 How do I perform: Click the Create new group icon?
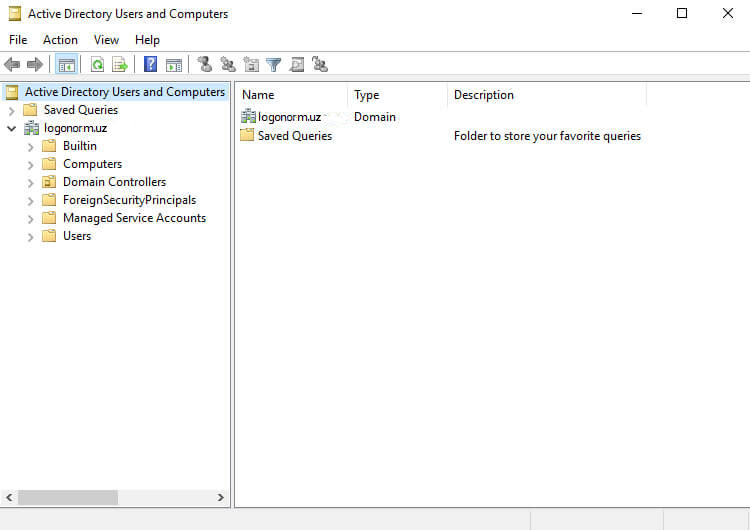click(x=228, y=65)
